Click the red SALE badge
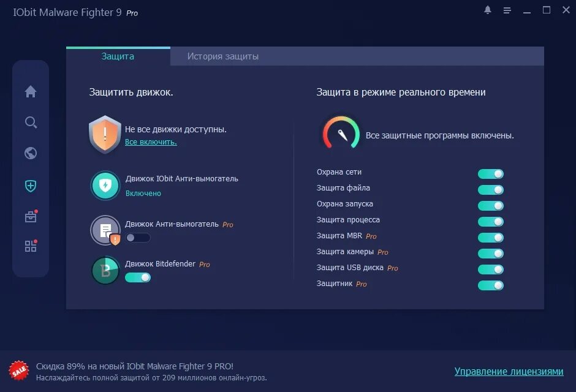The width and height of the screenshot is (576, 392). [x=19, y=371]
